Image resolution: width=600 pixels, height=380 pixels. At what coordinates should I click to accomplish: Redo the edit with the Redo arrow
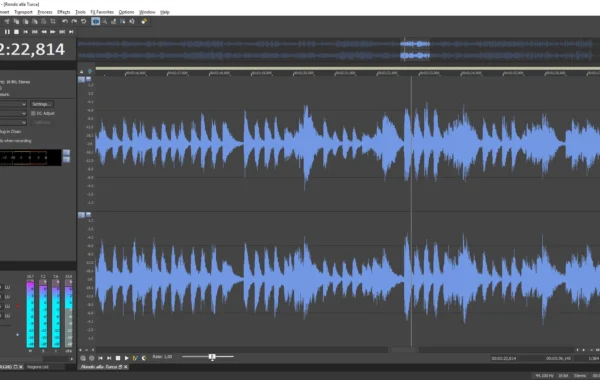click(74, 21)
